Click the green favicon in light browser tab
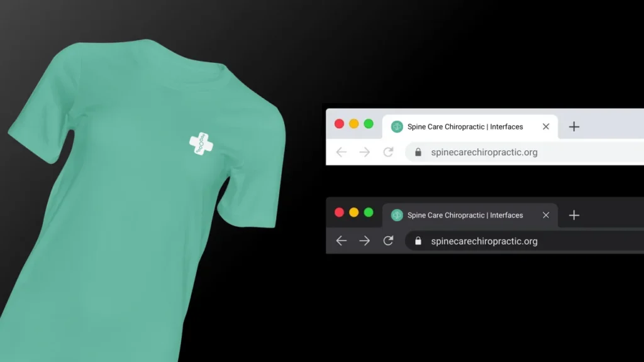The width and height of the screenshot is (644, 362). 397,127
